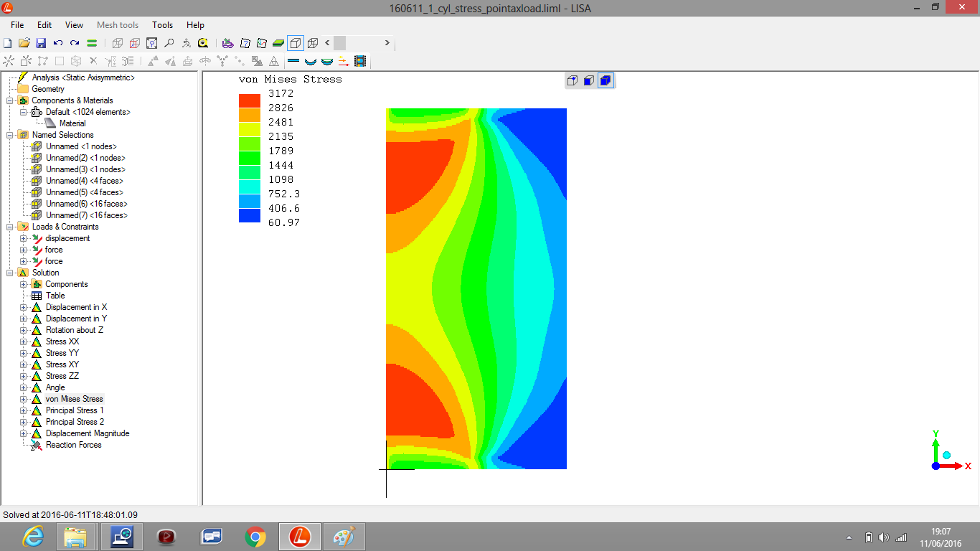Open the View menu

click(x=74, y=25)
